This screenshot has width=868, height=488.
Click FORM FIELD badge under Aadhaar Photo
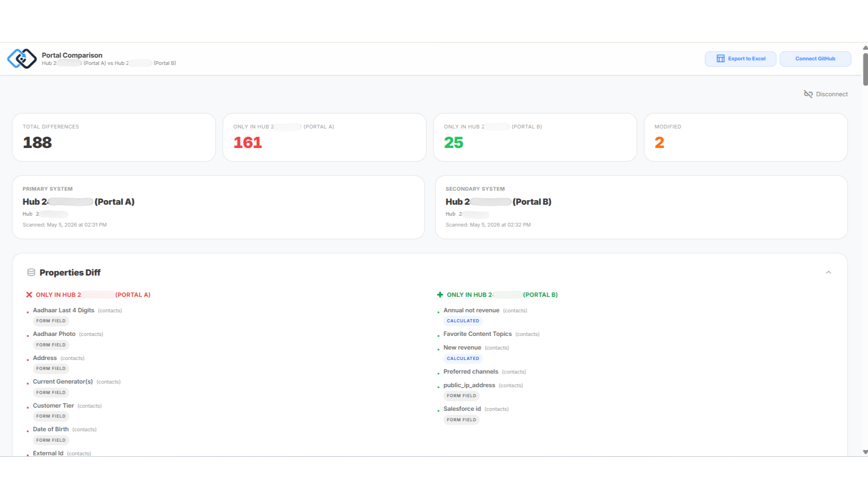pos(51,345)
